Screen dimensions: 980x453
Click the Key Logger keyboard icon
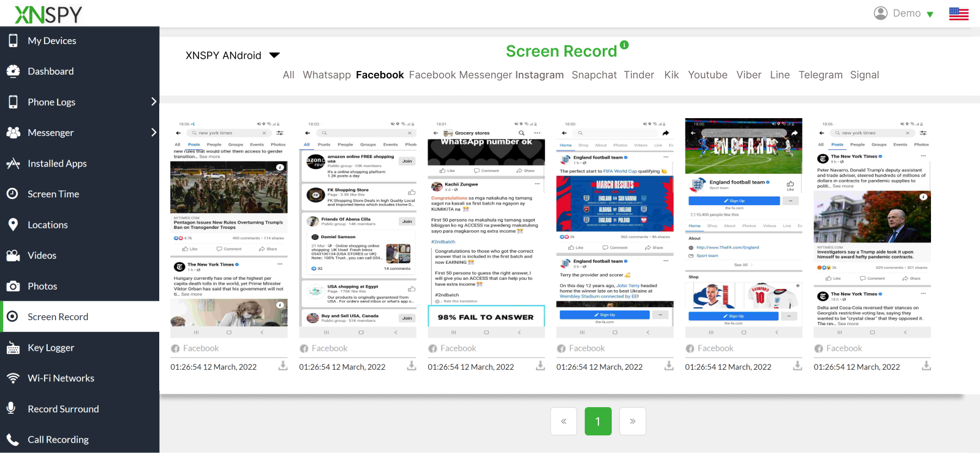click(x=13, y=348)
